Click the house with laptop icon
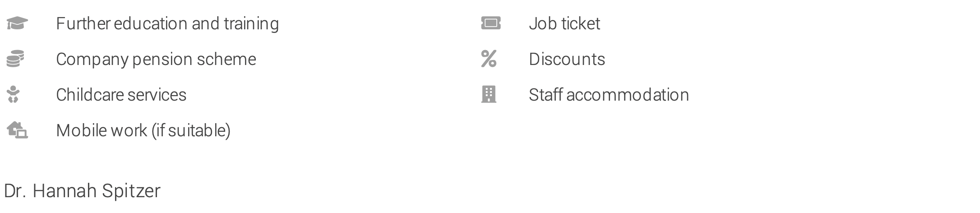This screenshot has height=213, width=980. (x=17, y=130)
